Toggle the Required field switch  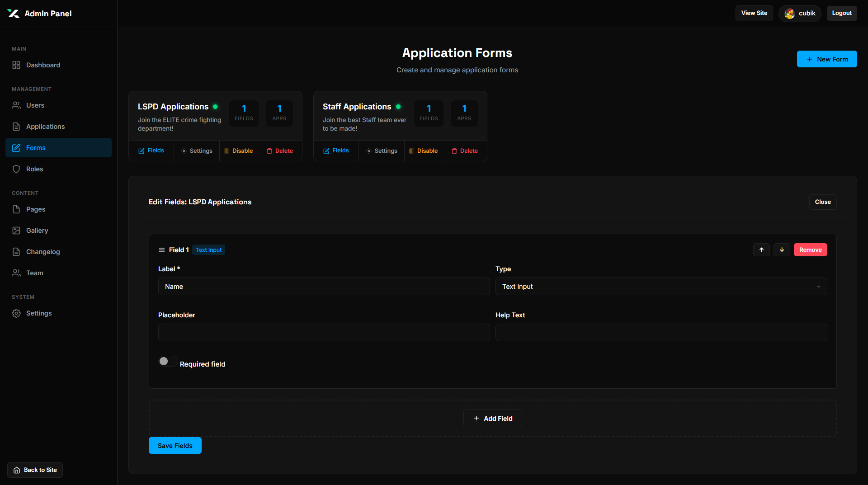(168, 361)
